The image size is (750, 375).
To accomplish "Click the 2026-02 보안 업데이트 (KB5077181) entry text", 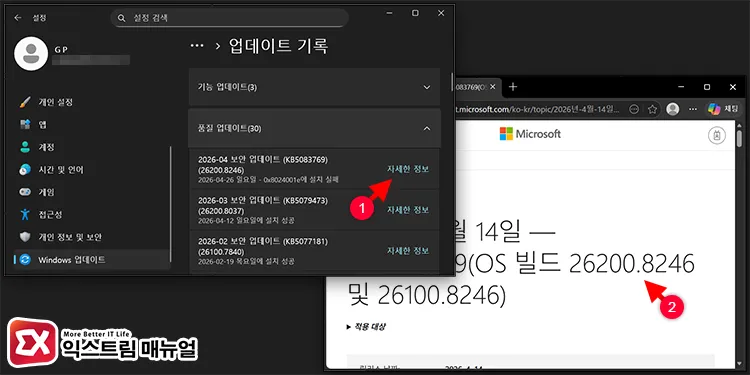I will point(263,246).
